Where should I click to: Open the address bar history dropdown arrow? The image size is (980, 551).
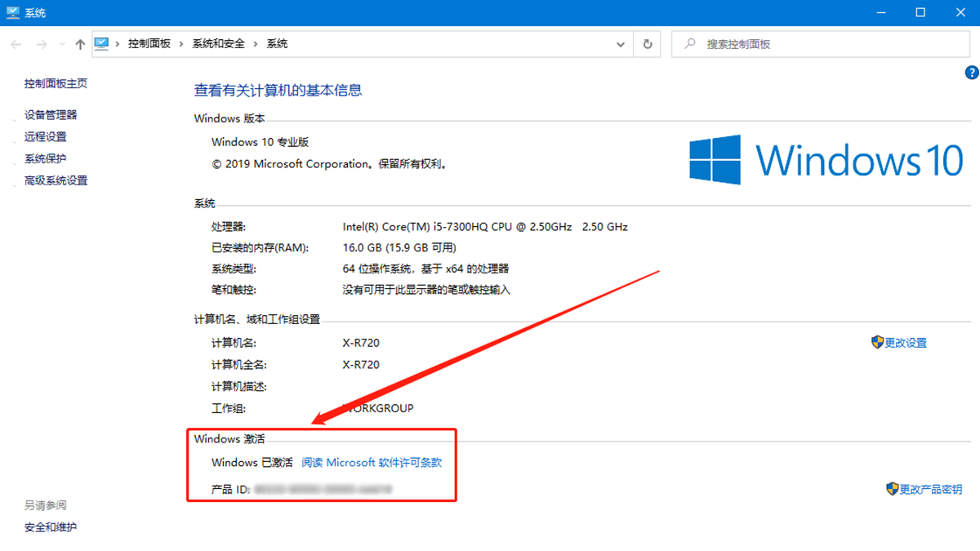pyautogui.click(x=621, y=44)
